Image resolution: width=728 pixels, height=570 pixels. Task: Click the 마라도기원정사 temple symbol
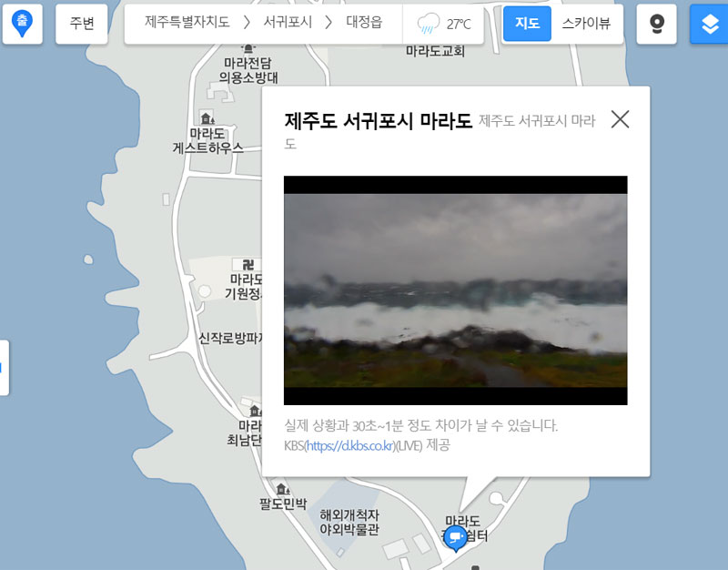point(248,265)
